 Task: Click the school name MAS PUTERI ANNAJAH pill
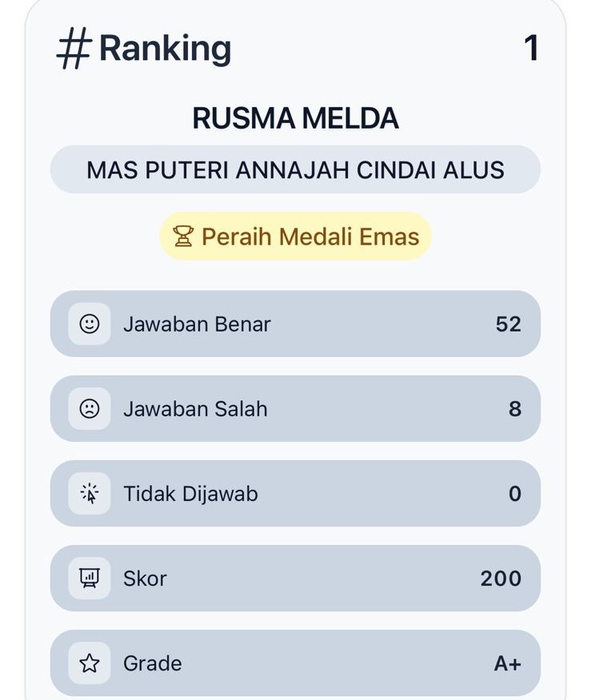coord(295,170)
